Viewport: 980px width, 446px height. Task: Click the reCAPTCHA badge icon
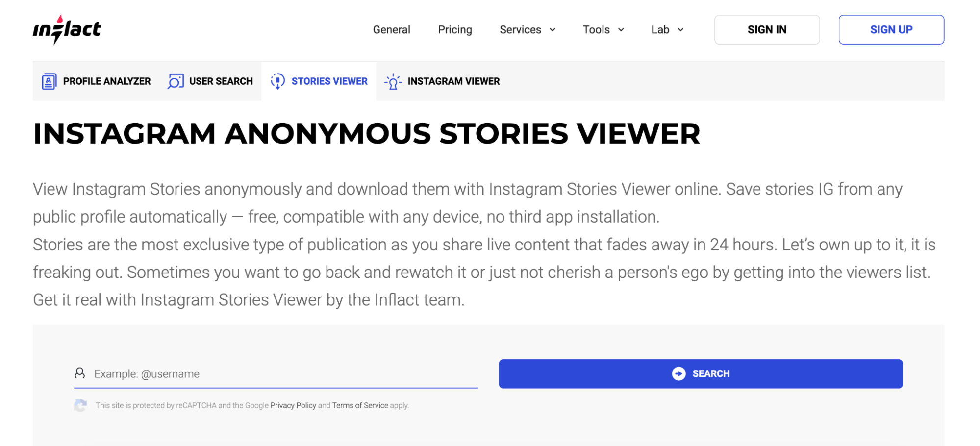pyautogui.click(x=80, y=405)
